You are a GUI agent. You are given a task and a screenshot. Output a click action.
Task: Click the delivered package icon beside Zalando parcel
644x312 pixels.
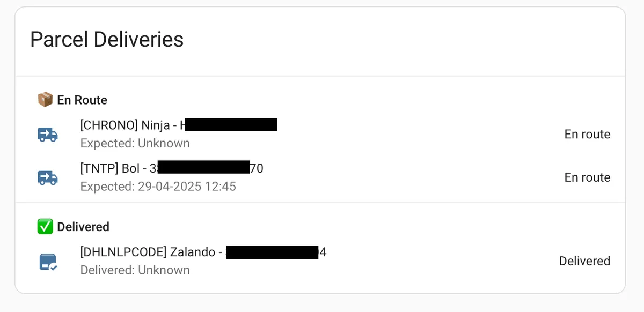pos(48,262)
